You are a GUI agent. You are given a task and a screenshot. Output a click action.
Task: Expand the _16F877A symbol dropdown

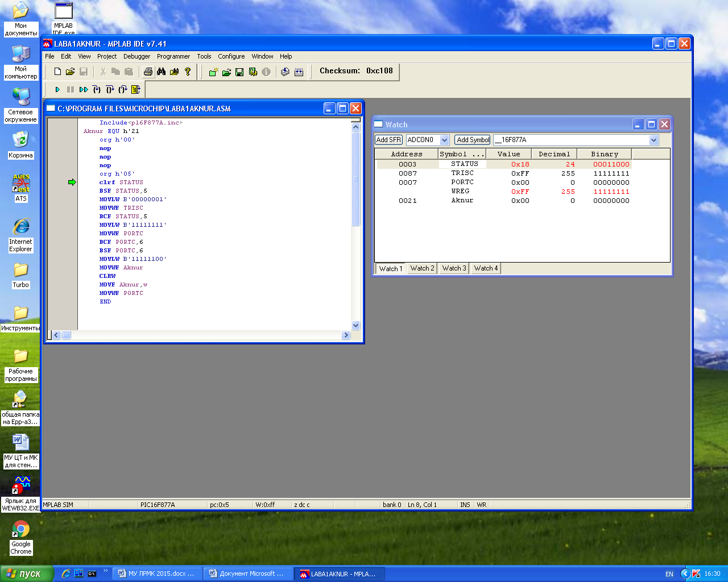point(653,140)
